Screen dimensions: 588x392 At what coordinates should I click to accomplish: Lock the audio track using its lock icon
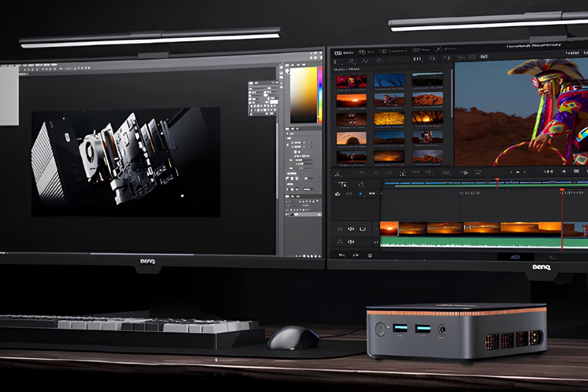tap(339, 242)
